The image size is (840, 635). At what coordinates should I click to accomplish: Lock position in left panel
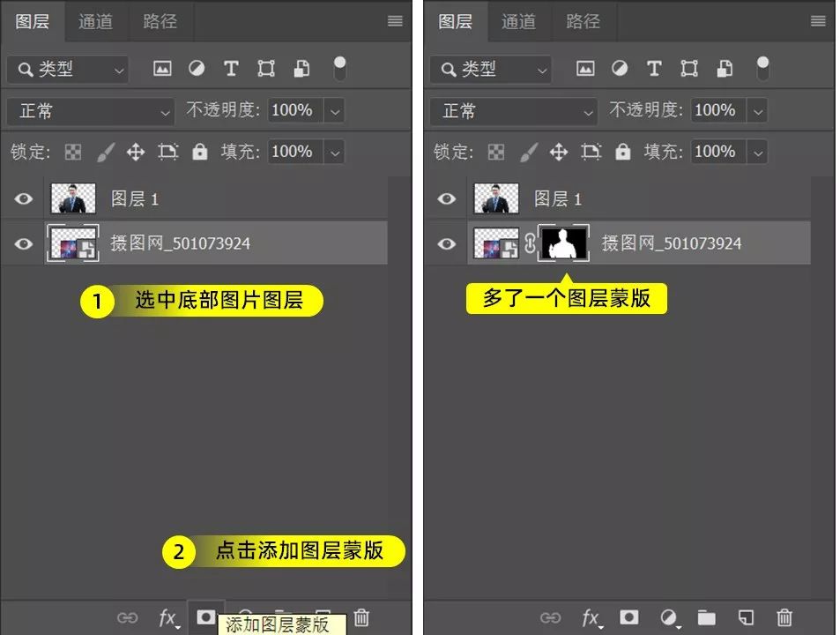[136, 153]
